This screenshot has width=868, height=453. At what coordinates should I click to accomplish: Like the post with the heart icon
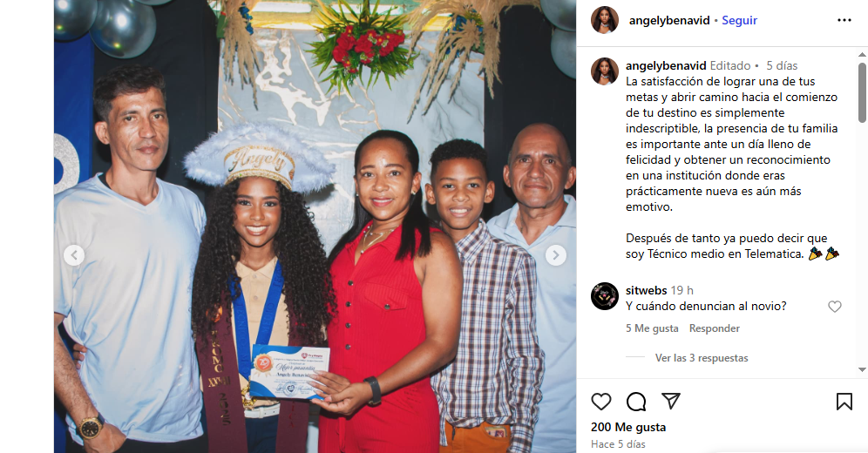pyautogui.click(x=601, y=402)
